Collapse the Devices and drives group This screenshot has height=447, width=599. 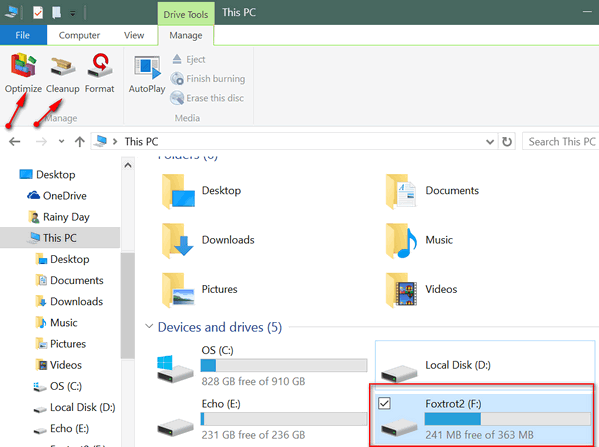click(149, 326)
